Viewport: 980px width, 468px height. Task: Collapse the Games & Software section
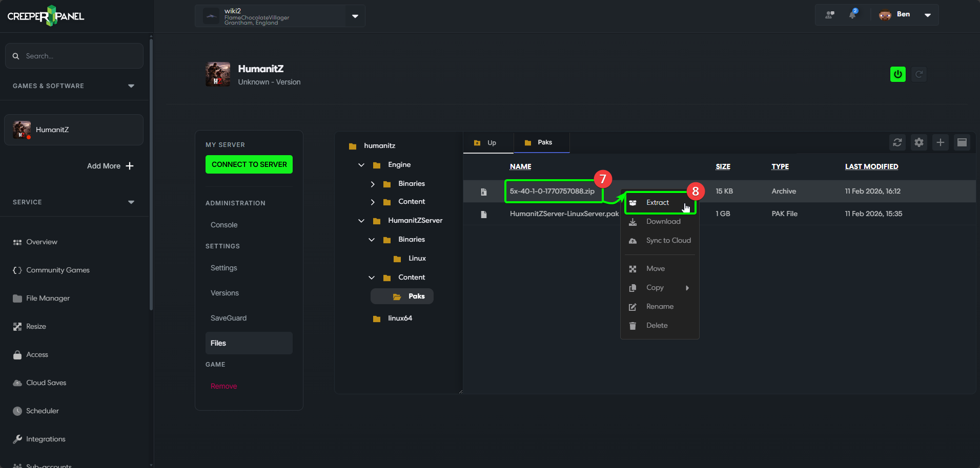click(x=131, y=86)
